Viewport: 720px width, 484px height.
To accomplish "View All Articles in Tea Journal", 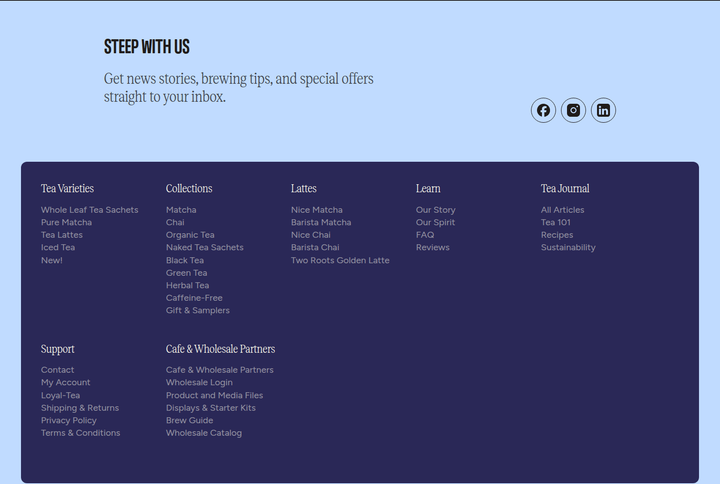I will pos(562,210).
